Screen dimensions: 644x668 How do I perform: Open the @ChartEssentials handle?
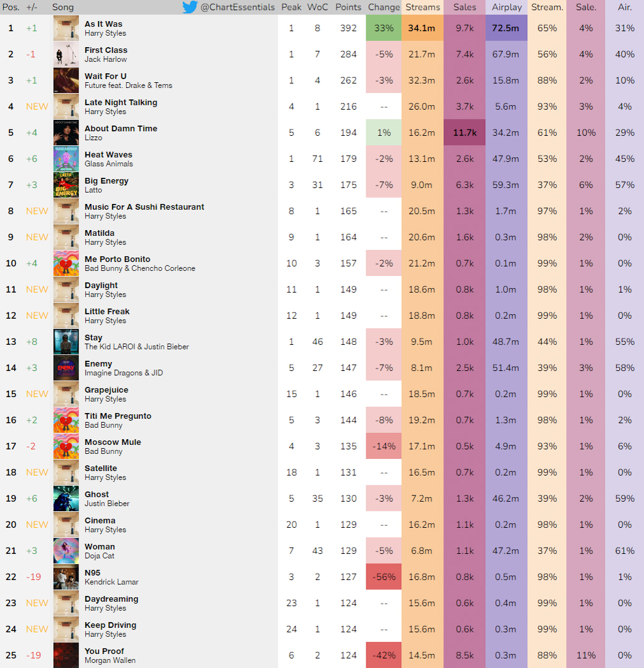click(238, 7)
